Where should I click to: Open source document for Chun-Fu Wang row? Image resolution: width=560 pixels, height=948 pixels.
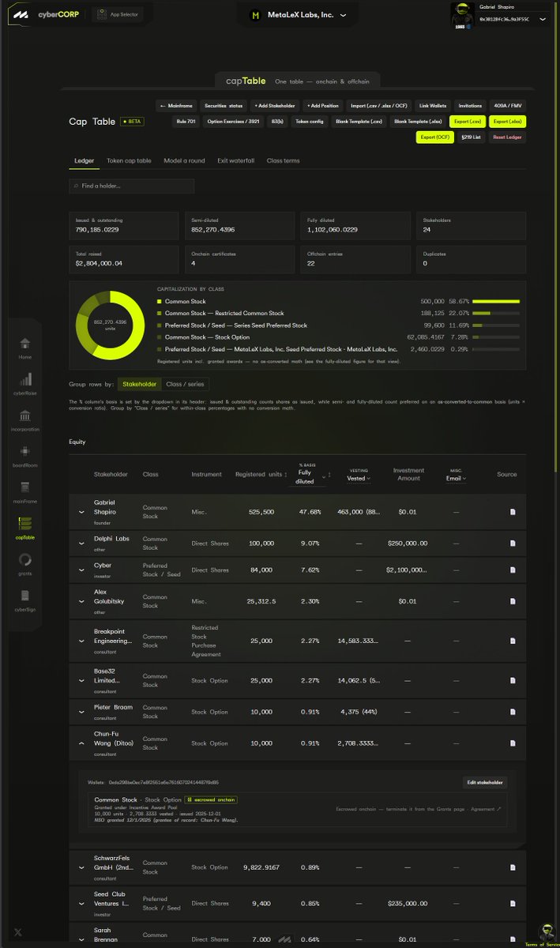[x=513, y=743]
